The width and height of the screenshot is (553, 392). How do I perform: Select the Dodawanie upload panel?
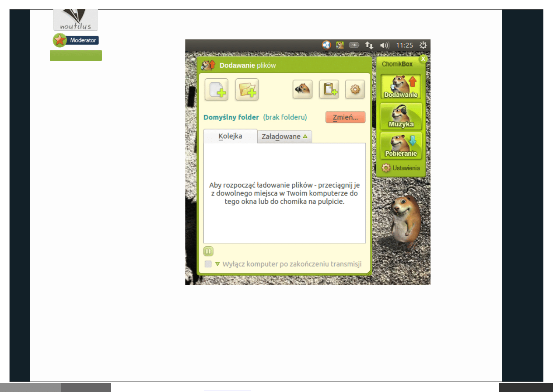pyautogui.click(x=401, y=87)
